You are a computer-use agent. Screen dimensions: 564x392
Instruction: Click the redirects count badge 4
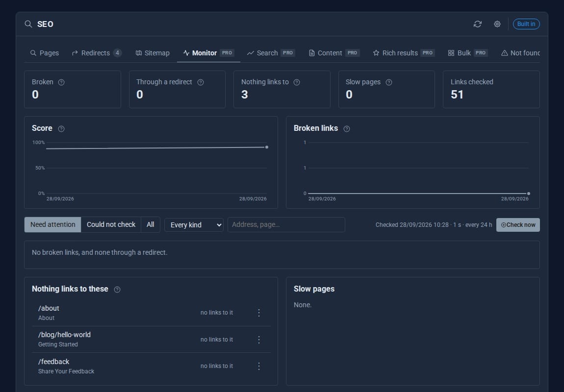tap(117, 53)
